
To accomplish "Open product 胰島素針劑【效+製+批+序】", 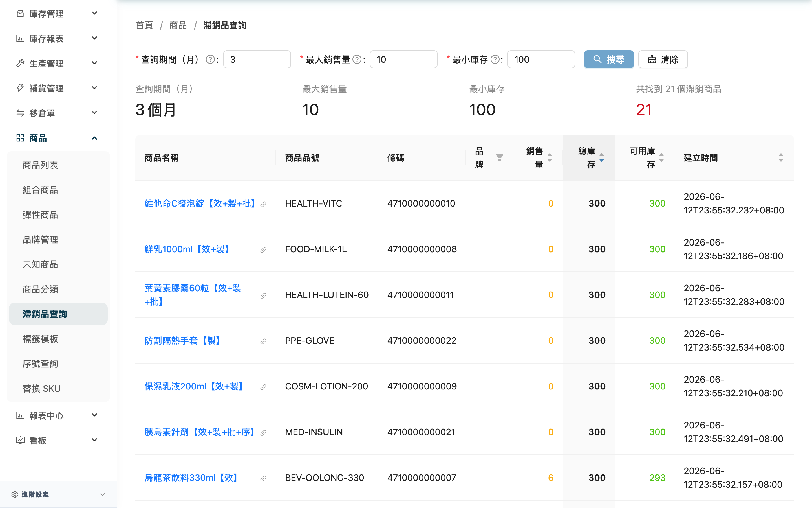I will (x=200, y=432).
